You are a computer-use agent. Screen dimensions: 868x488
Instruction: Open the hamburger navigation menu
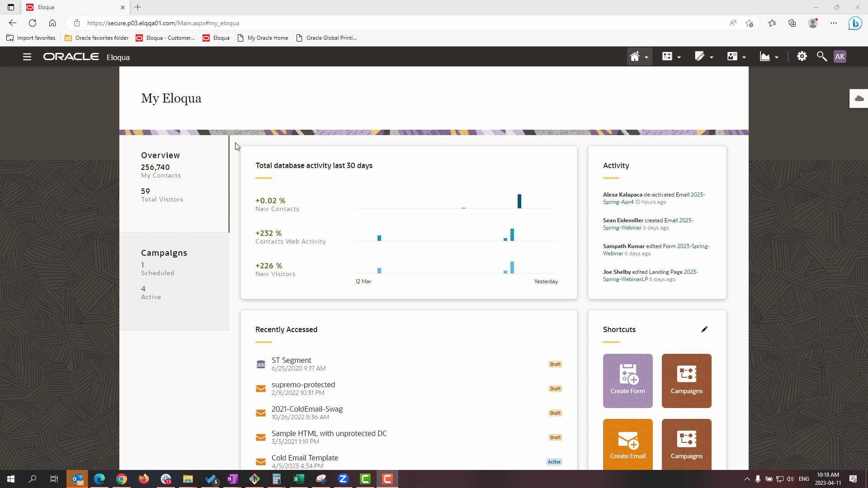coord(27,57)
